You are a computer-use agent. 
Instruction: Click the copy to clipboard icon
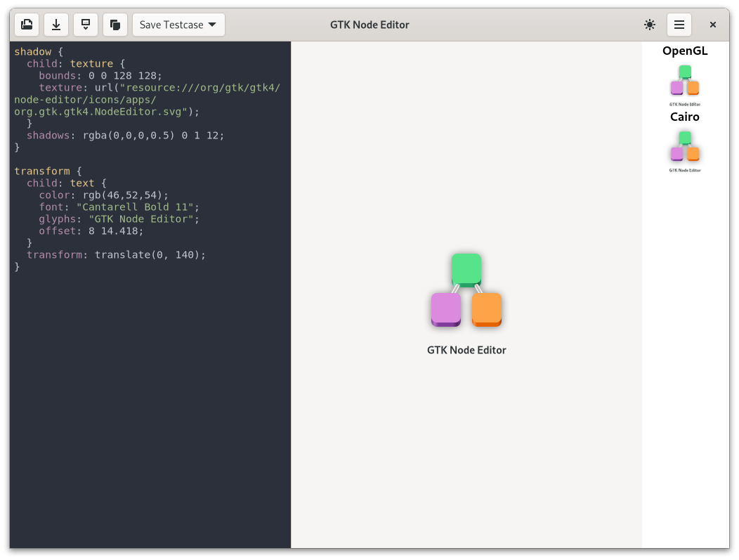tap(115, 25)
